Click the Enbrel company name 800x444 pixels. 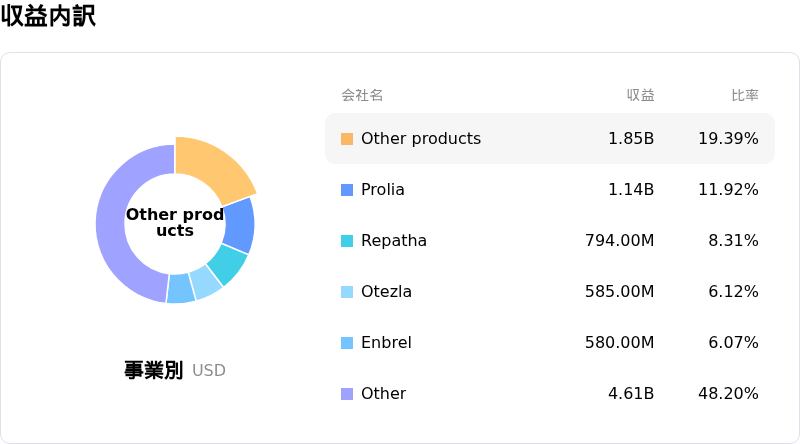point(386,343)
